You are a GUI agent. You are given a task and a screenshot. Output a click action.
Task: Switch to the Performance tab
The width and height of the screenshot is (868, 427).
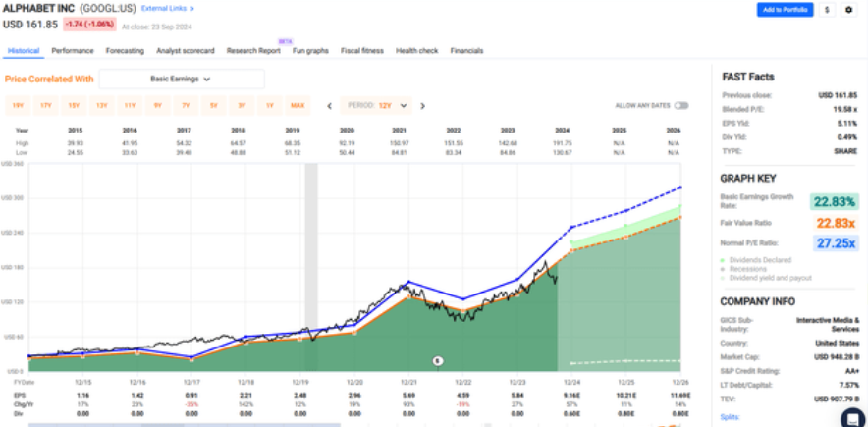coord(73,51)
